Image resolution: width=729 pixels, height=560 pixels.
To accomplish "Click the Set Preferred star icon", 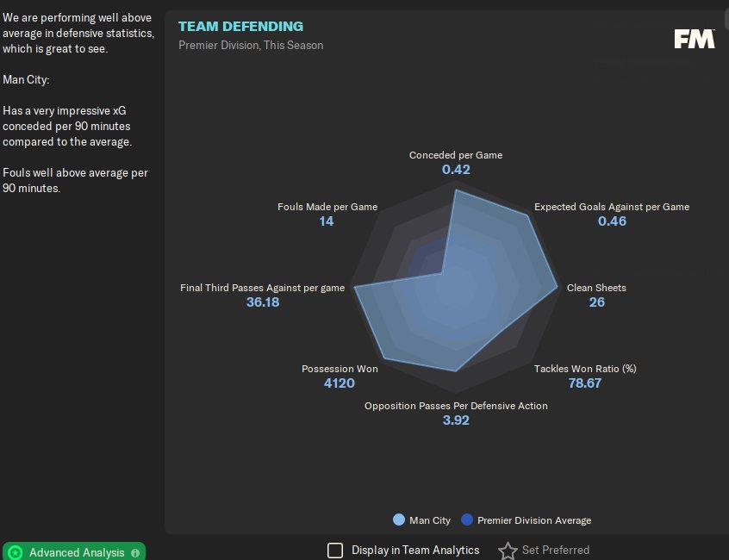I will (508, 551).
